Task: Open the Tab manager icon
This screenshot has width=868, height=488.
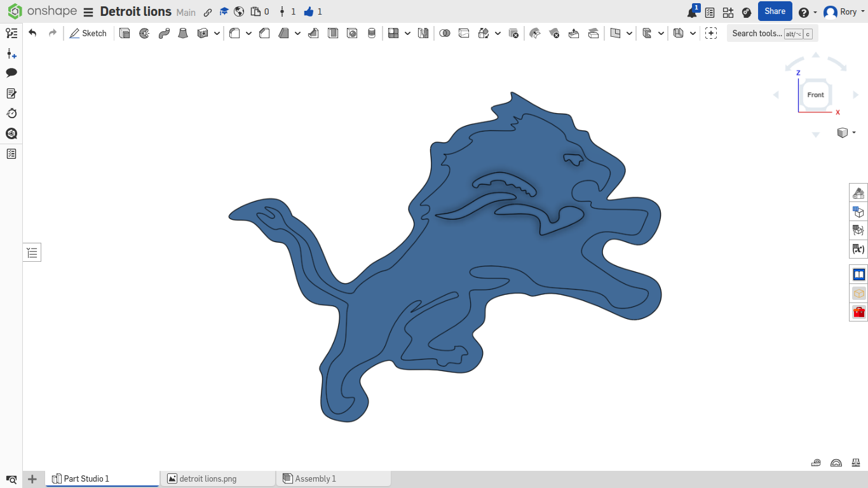Action: (x=11, y=479)
